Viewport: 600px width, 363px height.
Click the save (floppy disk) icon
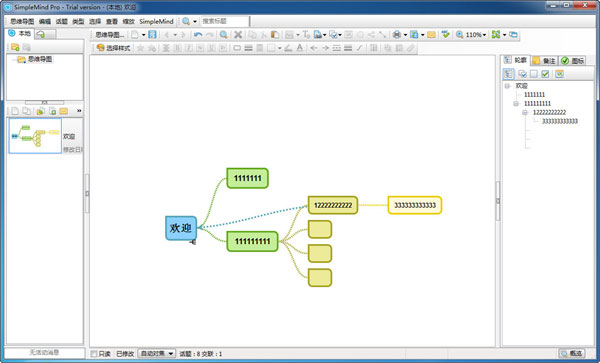[x=152, y=35]
